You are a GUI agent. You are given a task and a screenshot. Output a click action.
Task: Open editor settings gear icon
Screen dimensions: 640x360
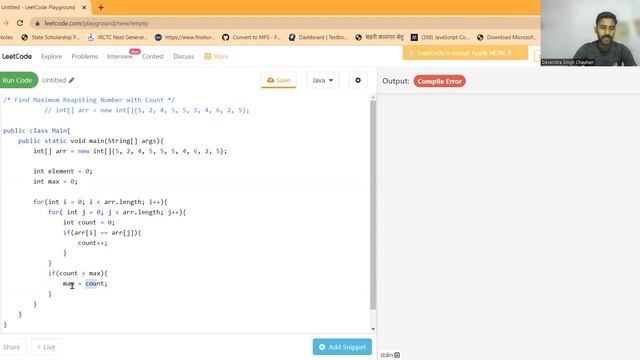358,80
